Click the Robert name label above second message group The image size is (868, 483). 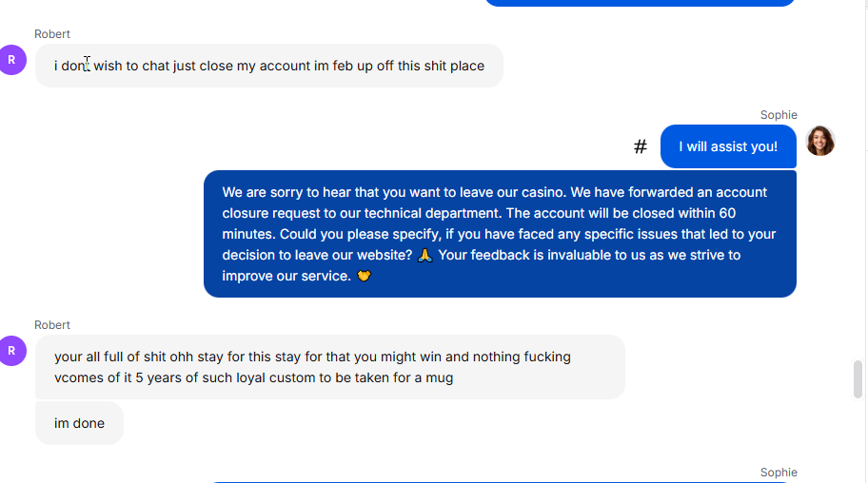tap(52, 325)
